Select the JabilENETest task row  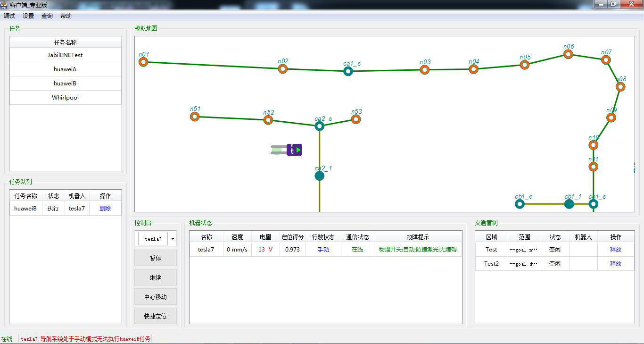[x=65, y=55]
